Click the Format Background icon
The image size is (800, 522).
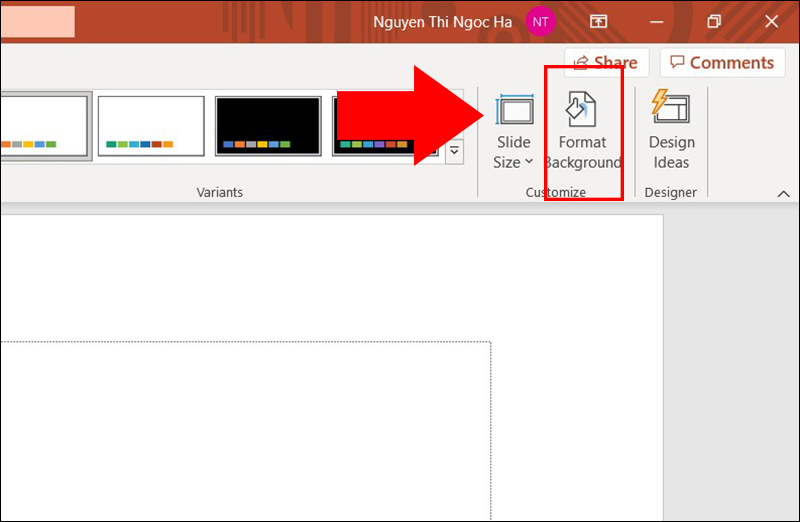582,108
